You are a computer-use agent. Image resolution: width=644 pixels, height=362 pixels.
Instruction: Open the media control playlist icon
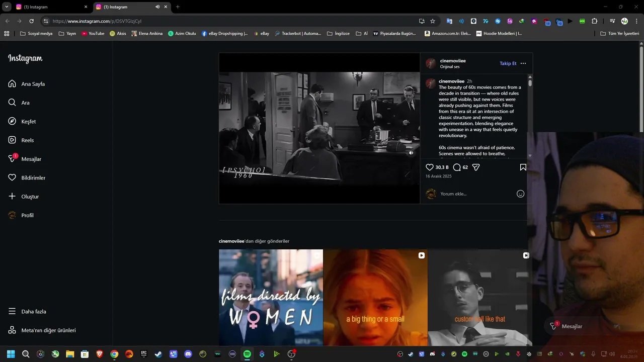coord(612,21)
